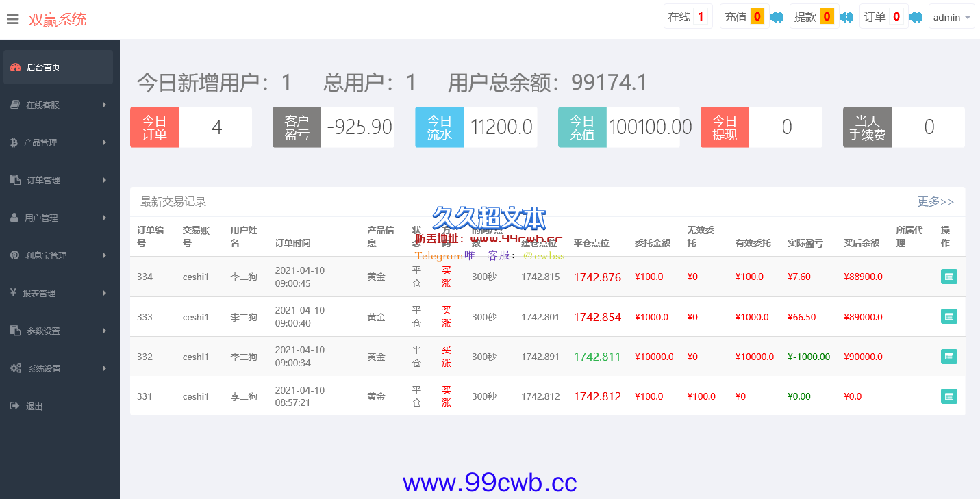Screen dimensions: 980x499
Task: Click the 产品管理 bitcoin icon
Action: [x=14, y=142]
